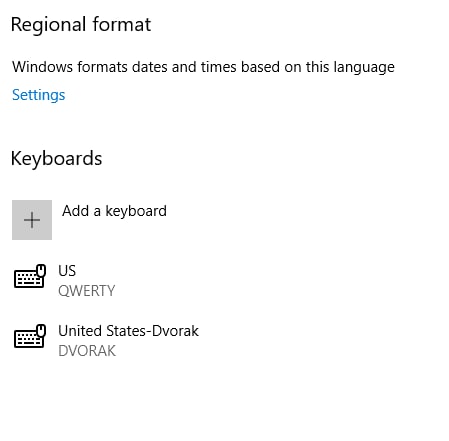Select the 'United States-Dvorak' keyboard name
The height and width of the screenshot is (441, 449).
[128, 331]
